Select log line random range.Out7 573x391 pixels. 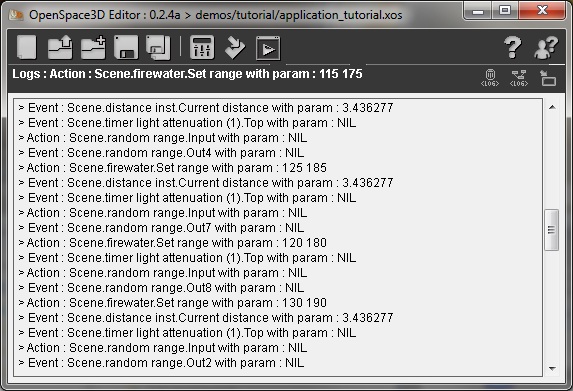click(161, 228)
